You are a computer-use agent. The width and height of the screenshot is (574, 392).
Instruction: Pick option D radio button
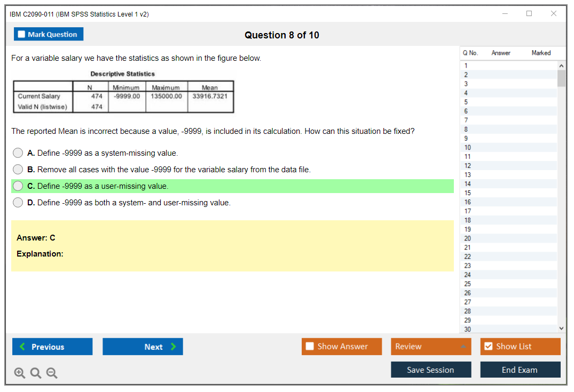(x=18, y=203)
